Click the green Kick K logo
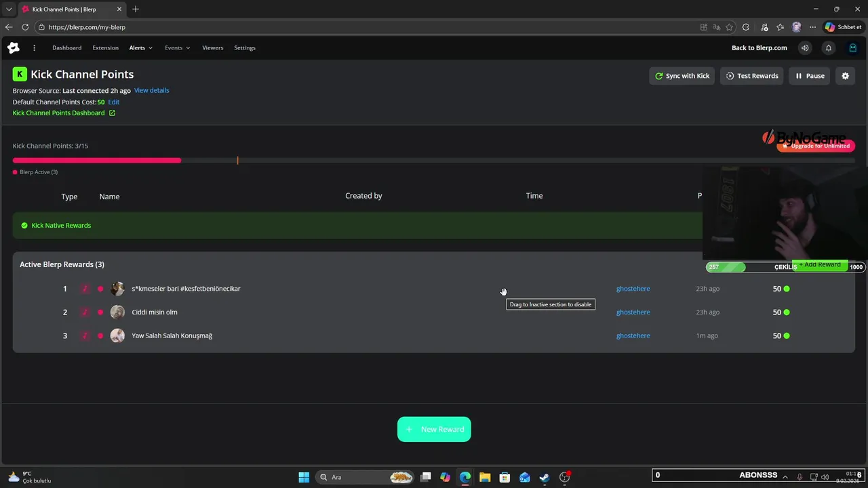This screenshot has width=868, height=488. [x=20, y=75]
